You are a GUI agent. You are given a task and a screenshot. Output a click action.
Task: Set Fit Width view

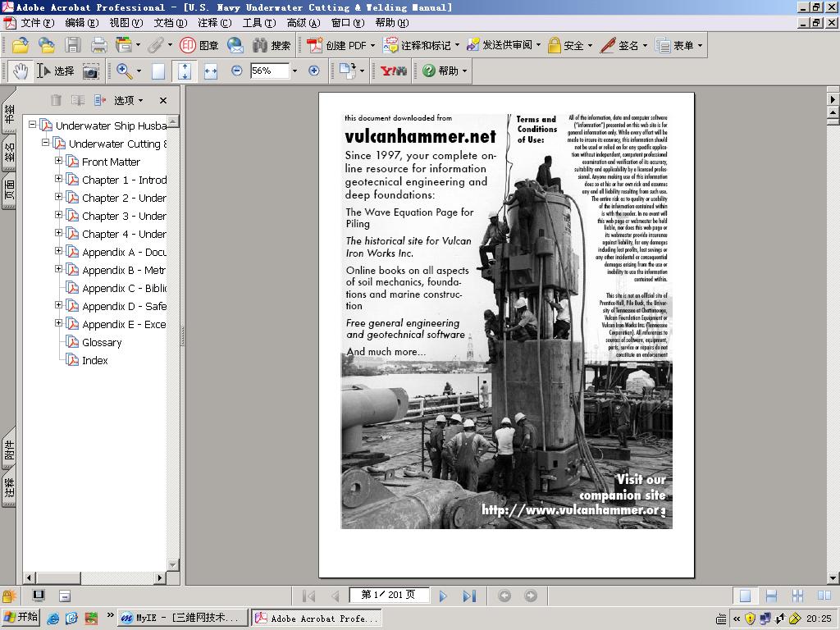211,71
